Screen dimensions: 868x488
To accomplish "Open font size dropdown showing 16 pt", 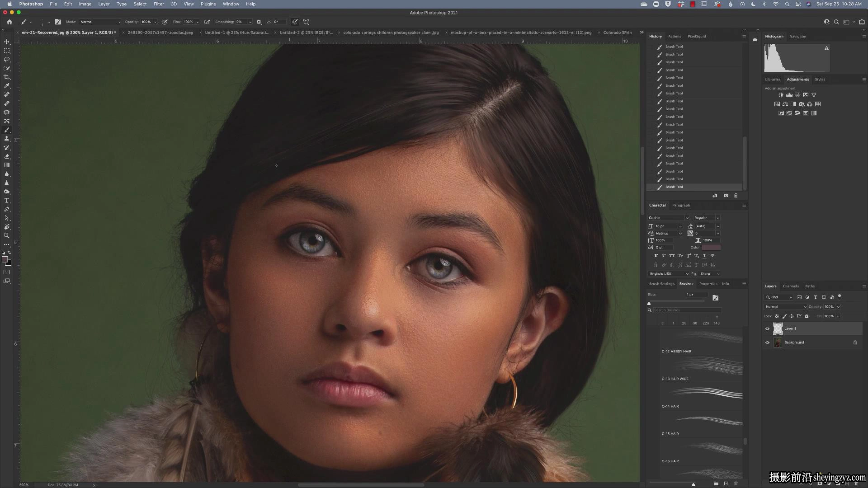I will pos(680,226).
